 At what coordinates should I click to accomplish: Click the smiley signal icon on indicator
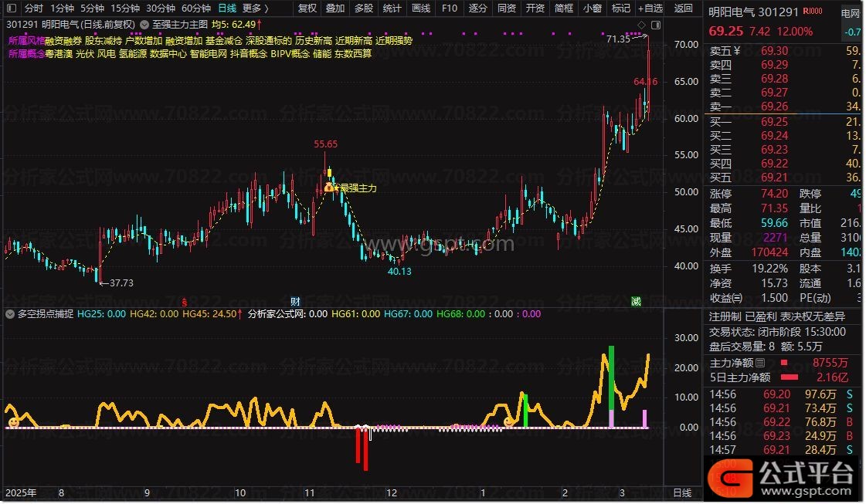[x=14, y=422]
